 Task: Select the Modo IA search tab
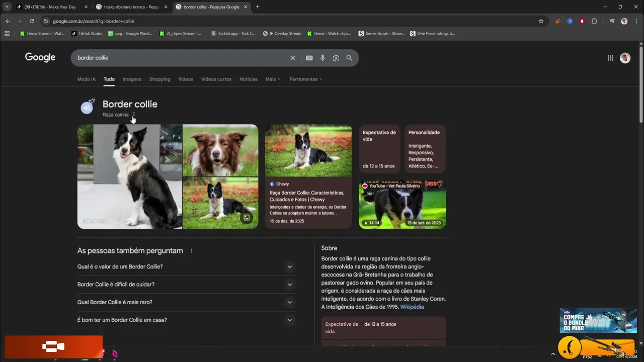coord(87,79)
